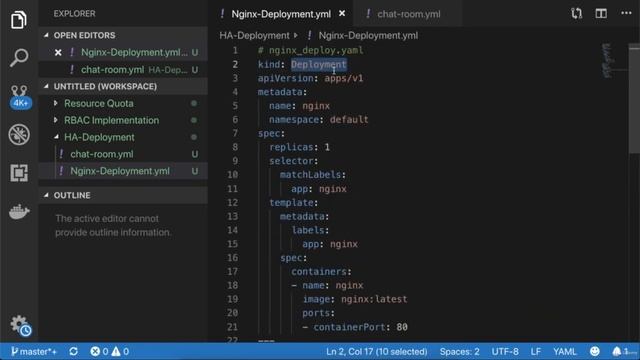Viewport: 640px width, 360px height.
Task: Click the editor vertical scrollbar
Action: click(634, 100)
